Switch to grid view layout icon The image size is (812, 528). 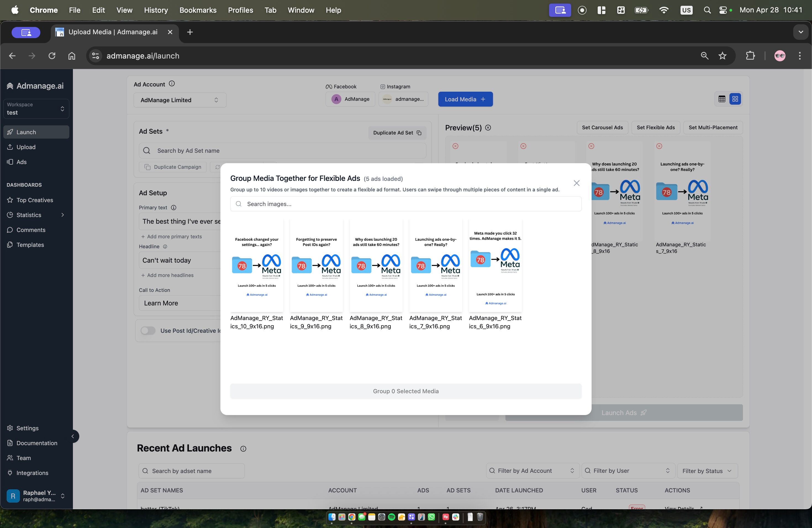[735, 99]
